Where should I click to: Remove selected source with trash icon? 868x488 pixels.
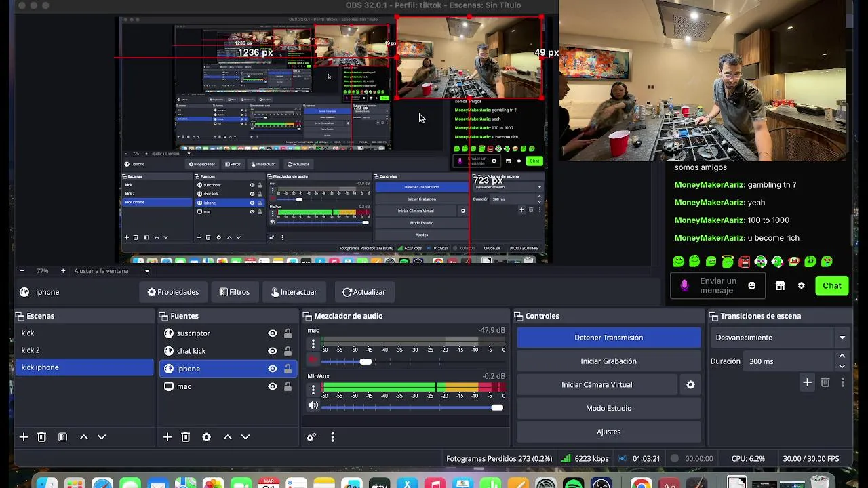(185, 437)
